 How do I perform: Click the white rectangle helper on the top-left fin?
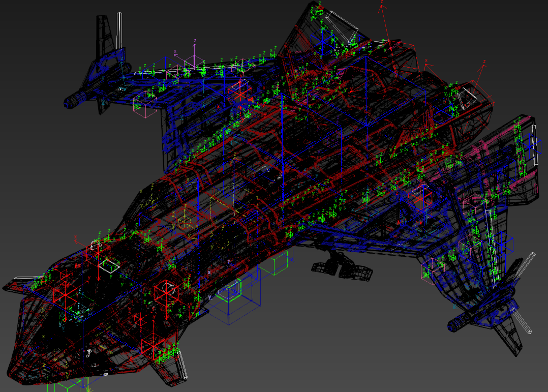coord(119,29)
